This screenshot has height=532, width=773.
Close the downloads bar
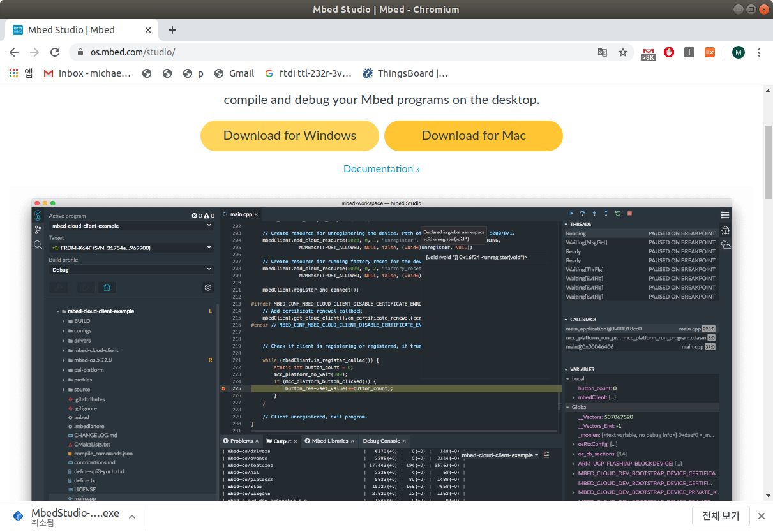tap(761, 516)
